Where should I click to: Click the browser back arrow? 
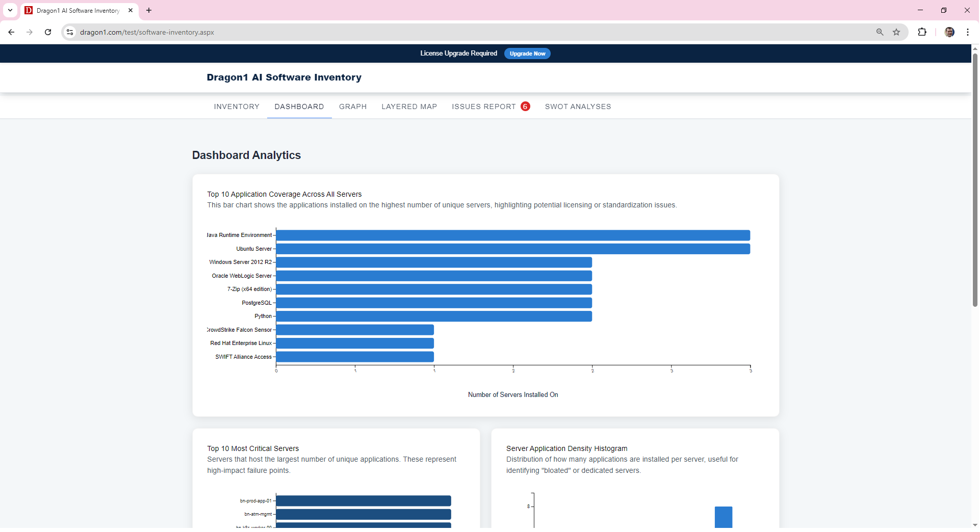[x=11, y=32]
